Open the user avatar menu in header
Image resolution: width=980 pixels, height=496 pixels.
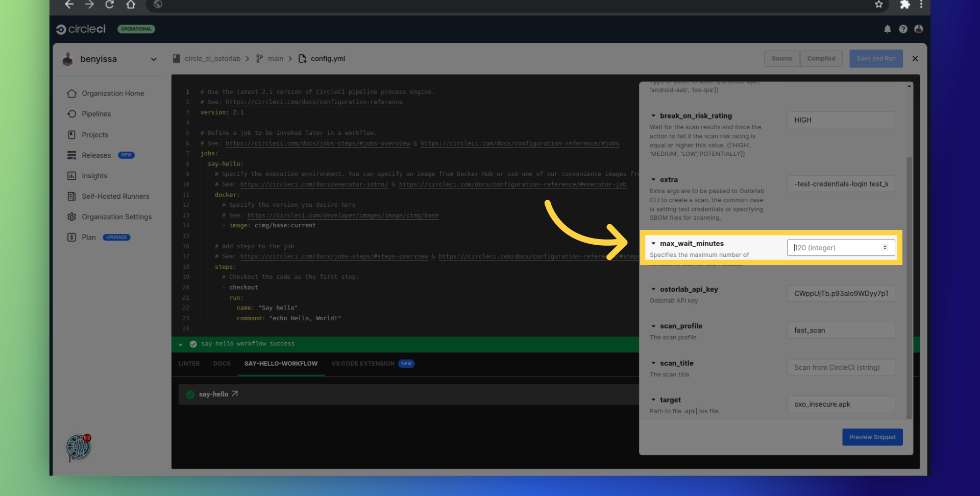918,29
